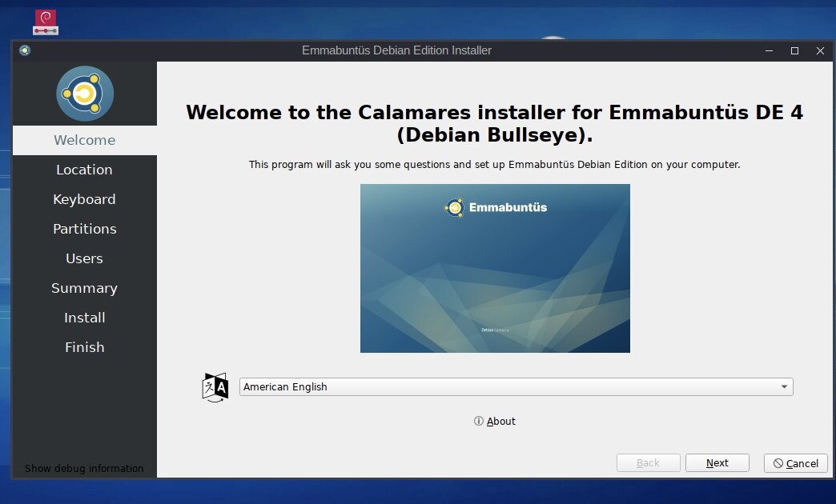Click the About info icon
The height and width of the screenshot is (504, 836).
point(479,421)
